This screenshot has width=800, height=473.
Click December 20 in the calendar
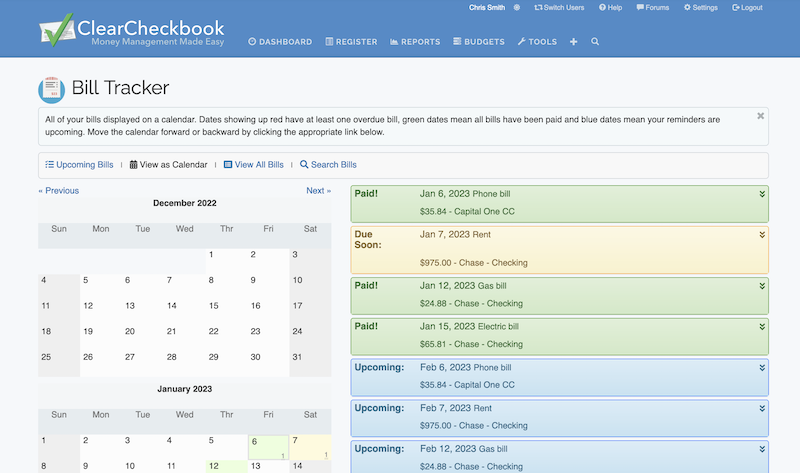pyautogui.click(x=143, y=338)
